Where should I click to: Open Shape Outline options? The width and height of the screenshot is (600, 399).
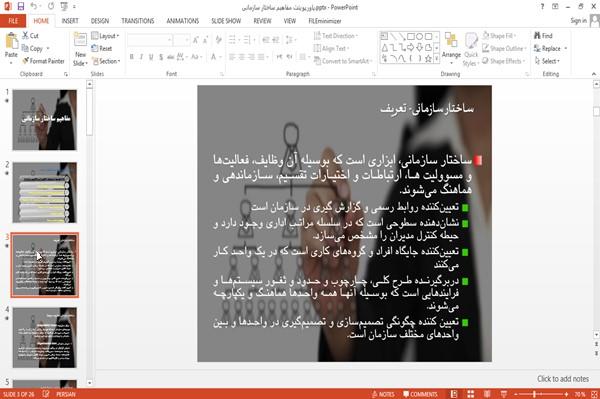point(504,49)
